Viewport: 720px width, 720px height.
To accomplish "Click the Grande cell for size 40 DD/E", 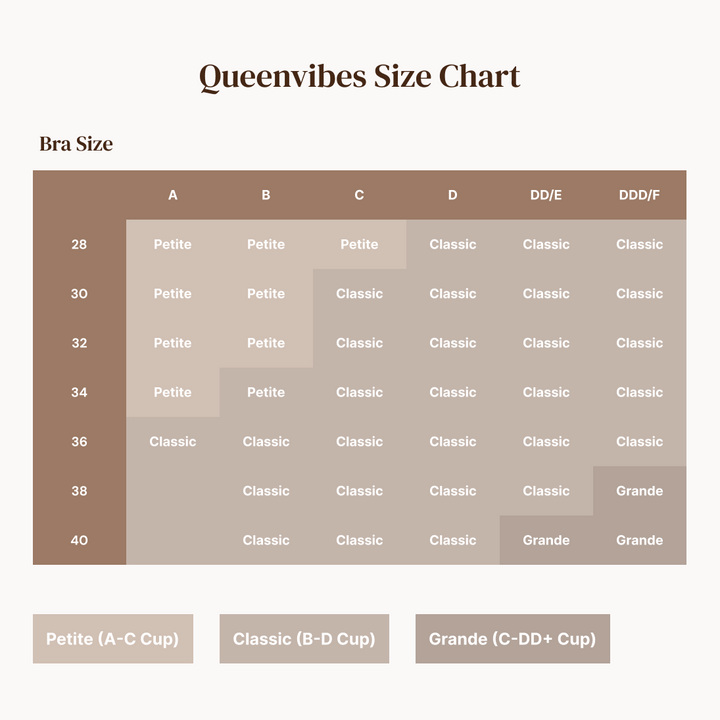I will (546, 540).
